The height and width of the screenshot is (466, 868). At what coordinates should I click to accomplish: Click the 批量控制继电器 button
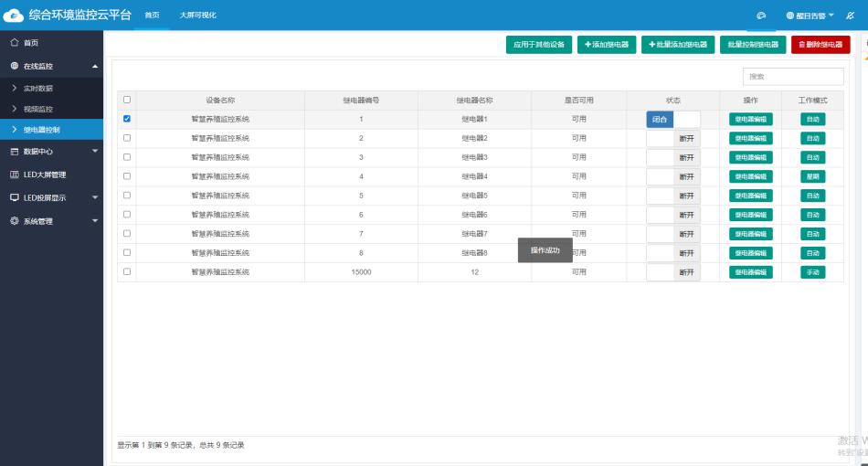tap(753, 44)
